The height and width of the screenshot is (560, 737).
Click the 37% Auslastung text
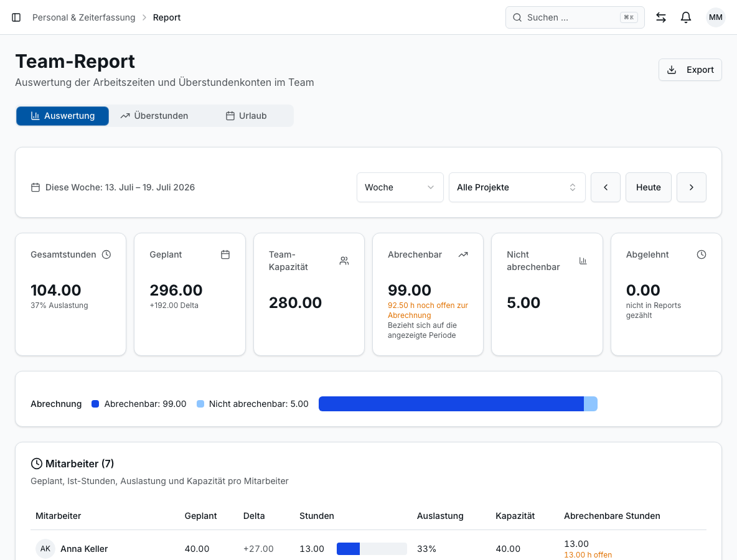click(x=59, y=306)
